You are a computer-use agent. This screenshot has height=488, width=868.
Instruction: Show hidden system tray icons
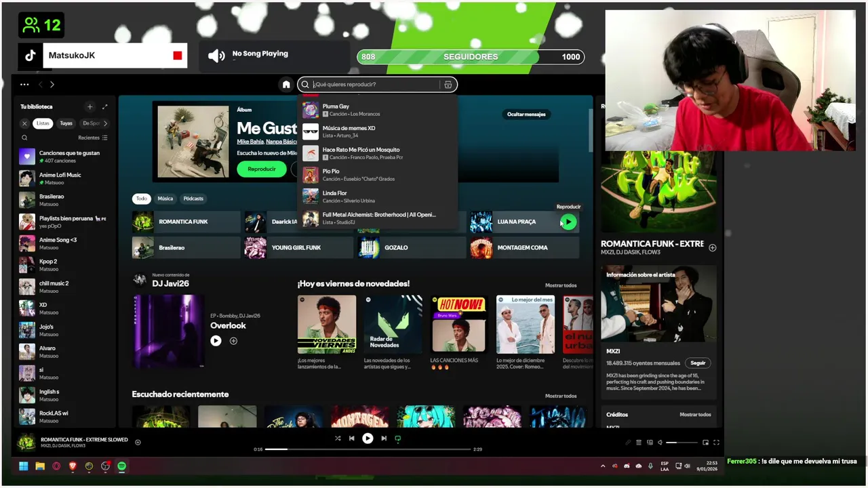click(603, 466)
